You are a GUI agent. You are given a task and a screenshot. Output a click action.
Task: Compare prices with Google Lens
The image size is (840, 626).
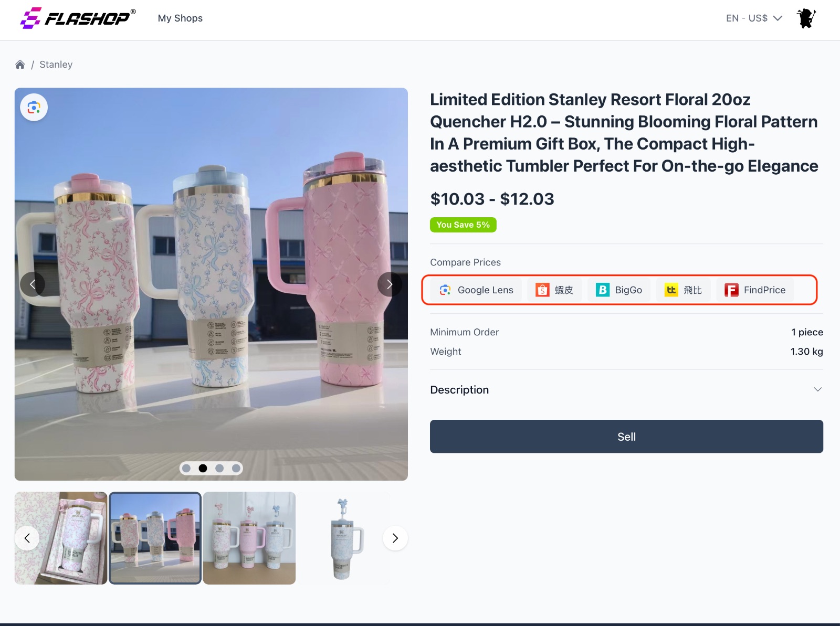(476, 290)
